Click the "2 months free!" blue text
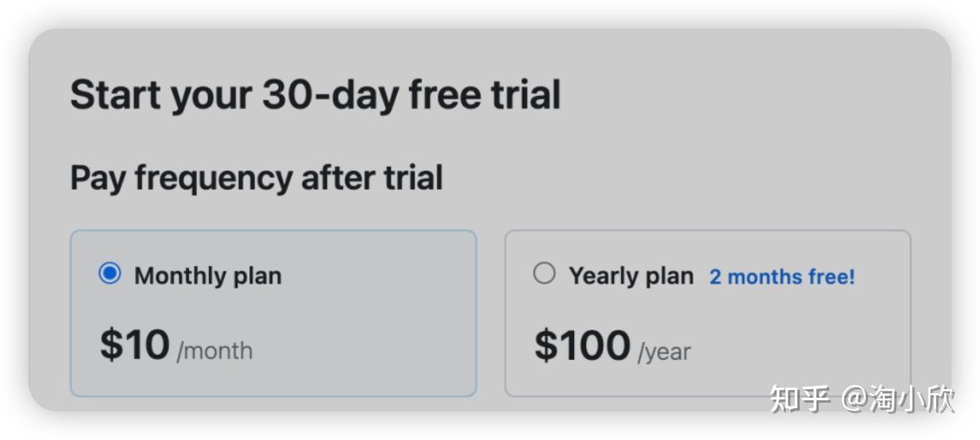Viewport: 980px width, 440px height. (781, 276)
